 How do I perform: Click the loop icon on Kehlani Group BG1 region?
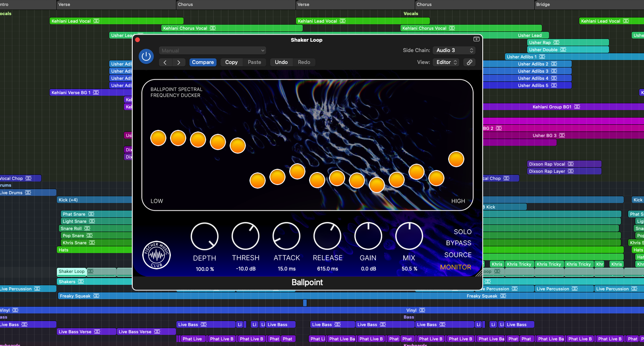coord(577,107)
